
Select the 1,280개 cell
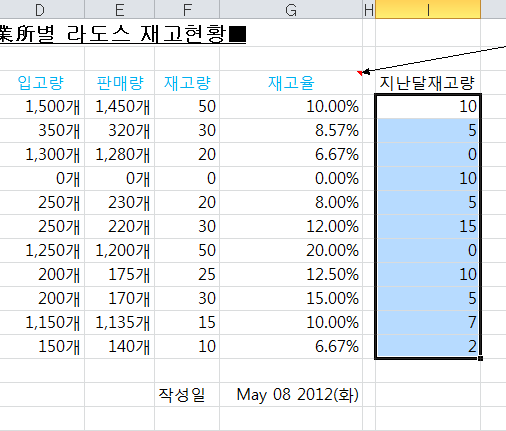[120, 155]
